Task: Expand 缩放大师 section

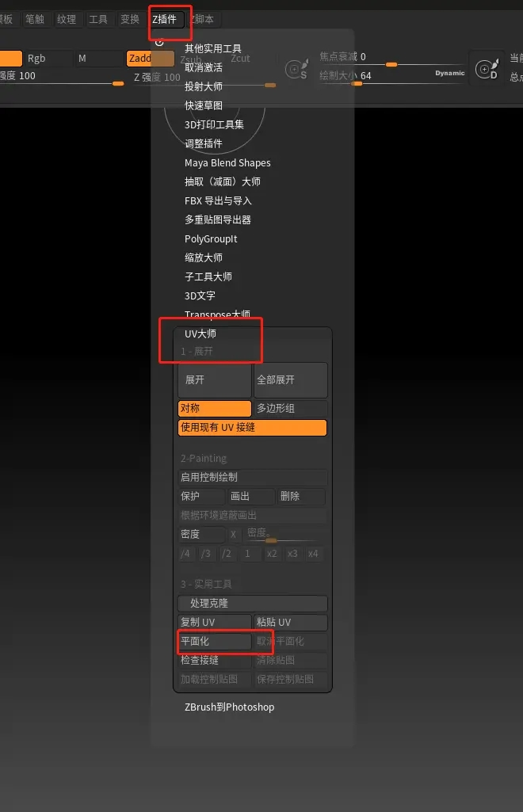Action: pos(204,258)
